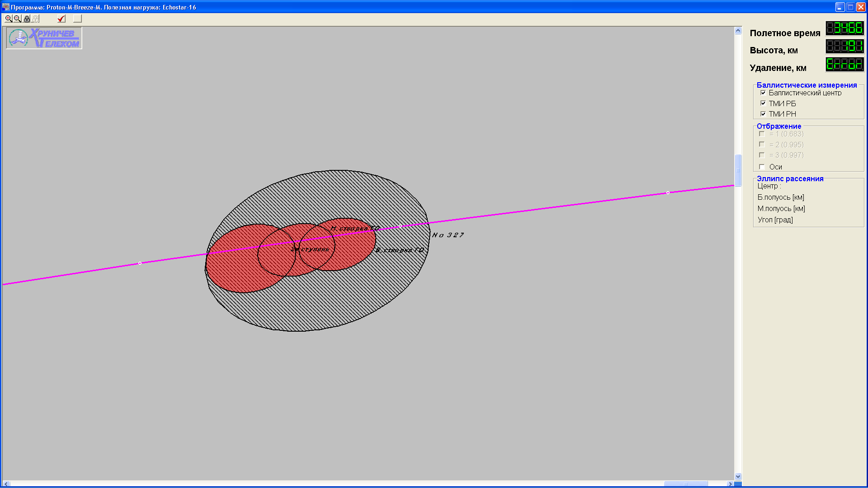Viewport: 868px width, 488px height.
Task: Click the Полетное время green digital display
Action: tap(844, 28)
